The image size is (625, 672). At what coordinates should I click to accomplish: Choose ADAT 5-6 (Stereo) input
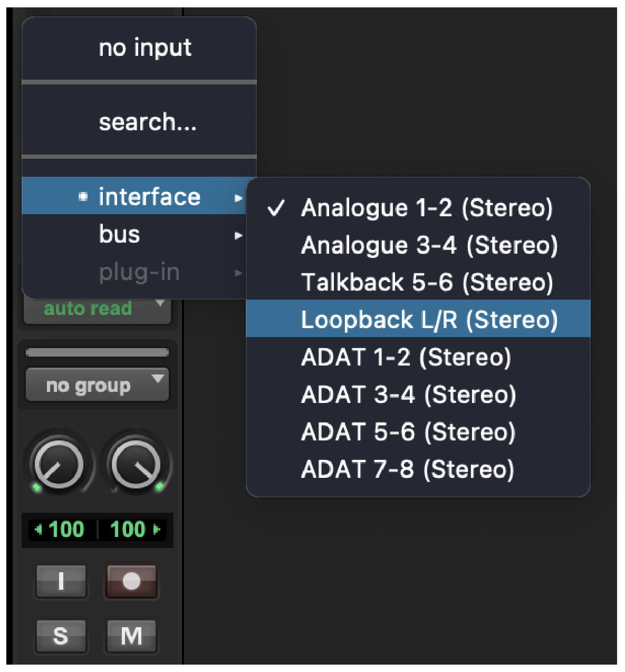pyautogui.click(x=418, y=432)
